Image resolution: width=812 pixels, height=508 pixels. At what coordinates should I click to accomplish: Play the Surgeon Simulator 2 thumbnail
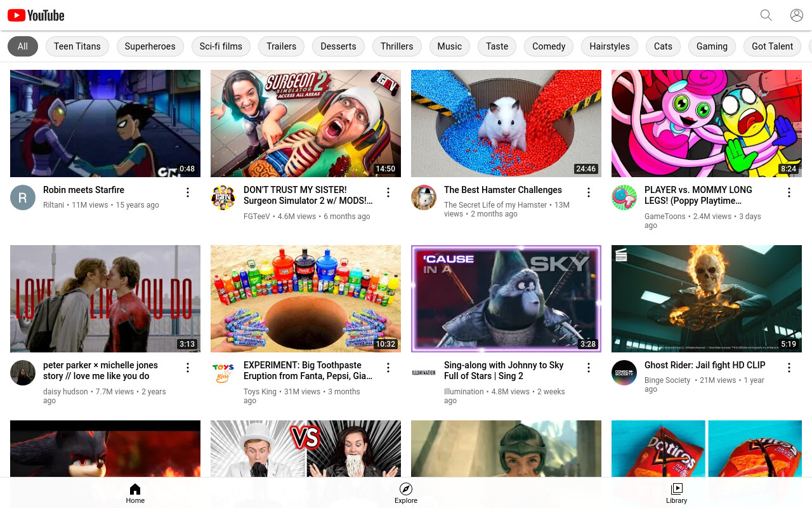306,123
